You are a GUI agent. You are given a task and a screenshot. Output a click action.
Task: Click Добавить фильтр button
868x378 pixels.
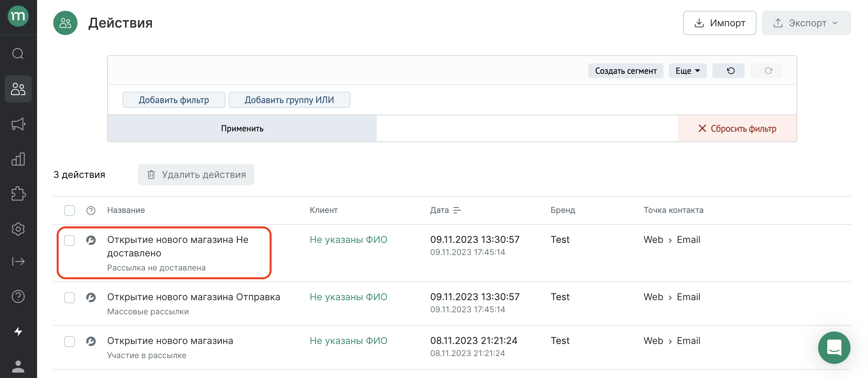174,100
